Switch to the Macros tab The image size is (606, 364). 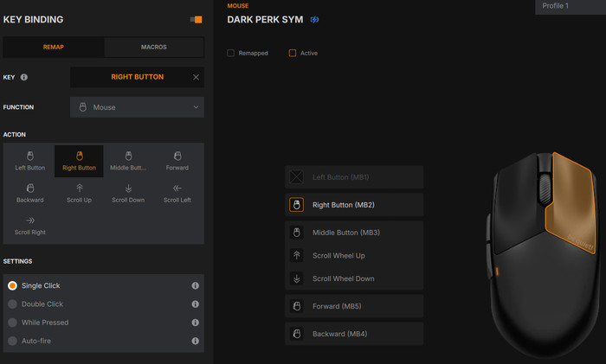[x=154, y=47]
